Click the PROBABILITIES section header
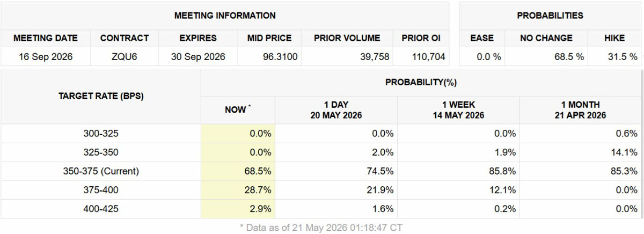This screenshot has height=234, width=644. coord(550,16)
